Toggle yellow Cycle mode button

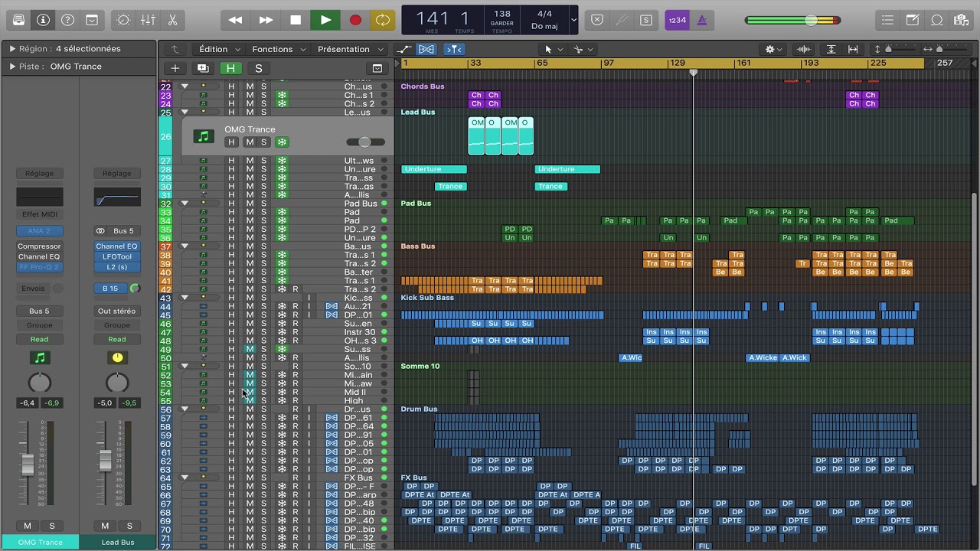point(382,20)
